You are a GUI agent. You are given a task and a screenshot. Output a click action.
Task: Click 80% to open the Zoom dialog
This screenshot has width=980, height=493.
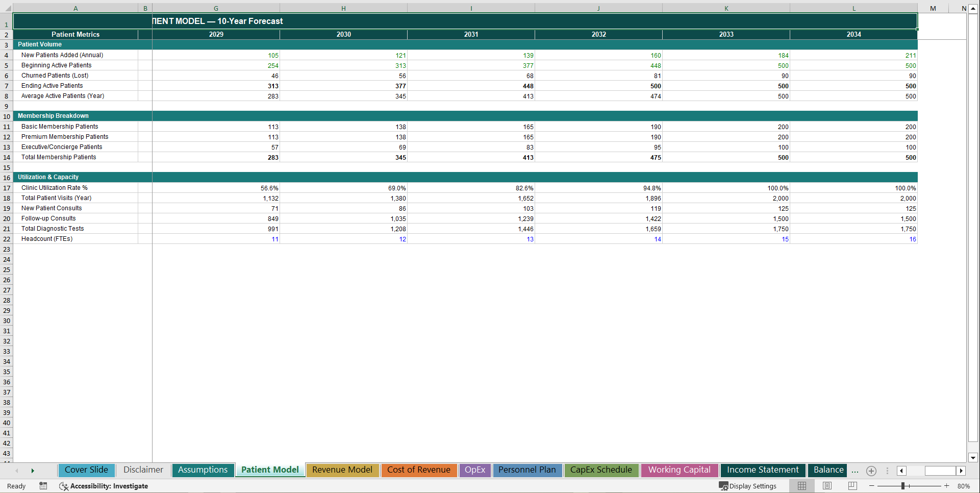point(964,486)
